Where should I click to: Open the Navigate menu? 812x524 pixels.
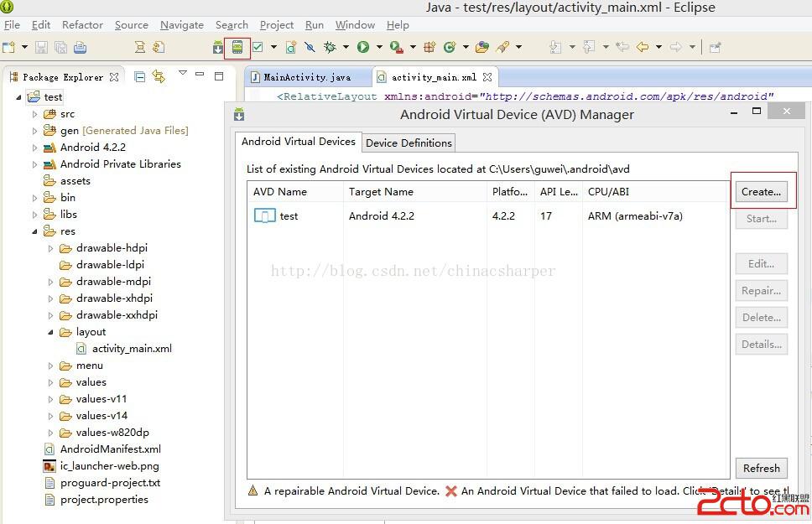coord(182,25)
